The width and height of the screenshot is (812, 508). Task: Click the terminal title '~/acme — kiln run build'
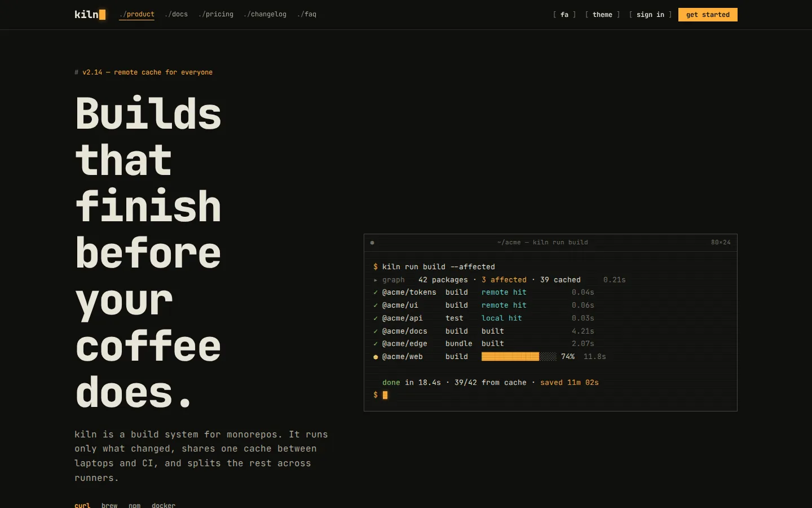pos(542,242)
